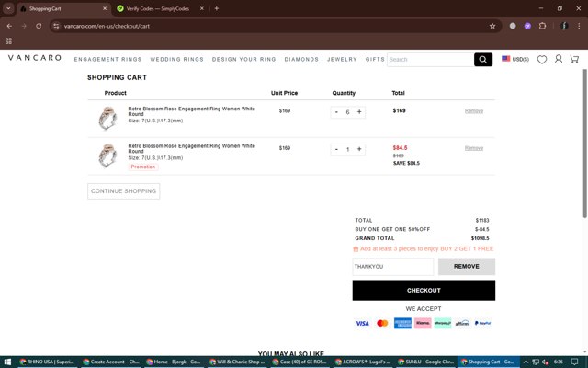The width and height of the screenshot is (588, 368).
Task: Increase quantity of the promotion ring
Action: (359, 149)
